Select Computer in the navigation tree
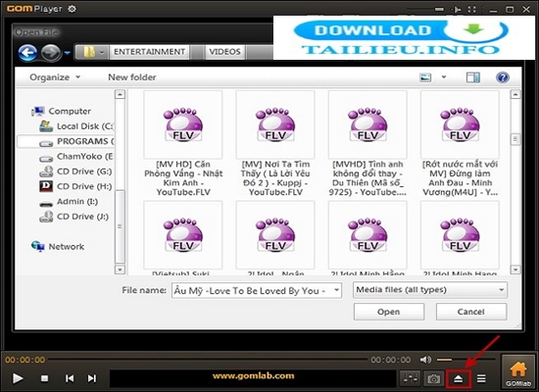Screen dimensions: 539x392 [x=61, y=111]
